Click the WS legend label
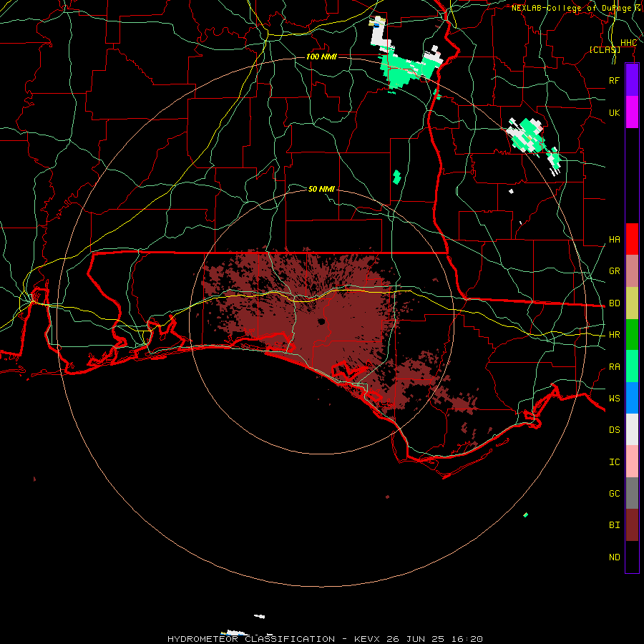This screenshot has height=644, width=644. (614, 399)
